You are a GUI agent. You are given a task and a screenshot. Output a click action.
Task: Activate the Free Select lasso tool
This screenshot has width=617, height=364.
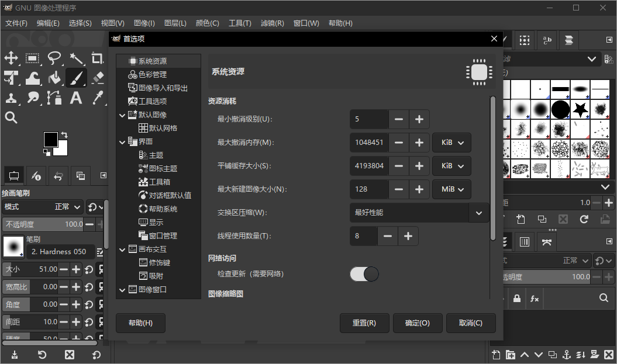54,58
